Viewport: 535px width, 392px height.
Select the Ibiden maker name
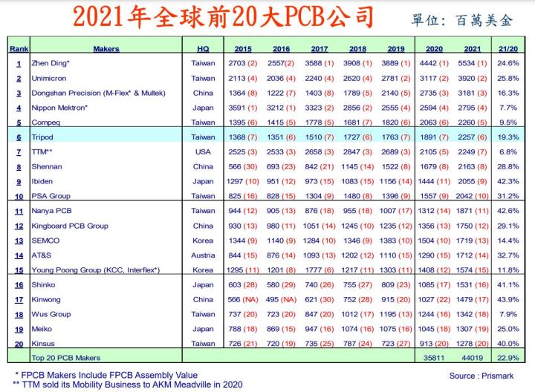[x=42, y=181]
